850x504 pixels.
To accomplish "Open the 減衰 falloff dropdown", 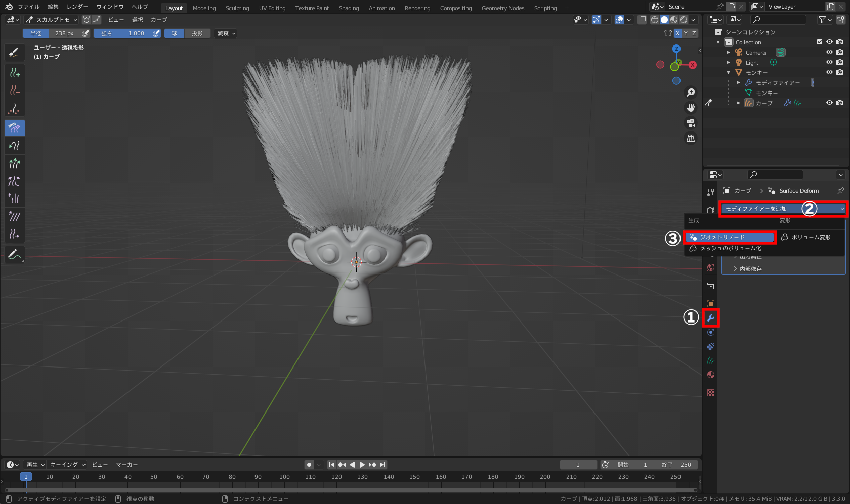I will [x=226, y=33].
